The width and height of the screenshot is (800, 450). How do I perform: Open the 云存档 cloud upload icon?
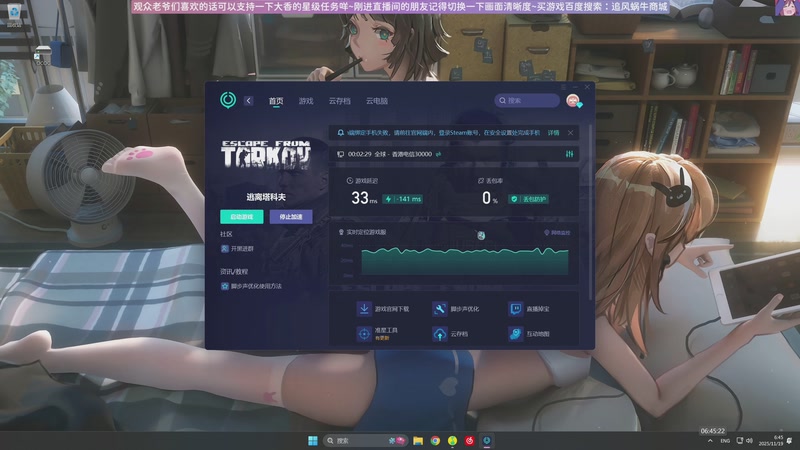(x=440, y=334)
